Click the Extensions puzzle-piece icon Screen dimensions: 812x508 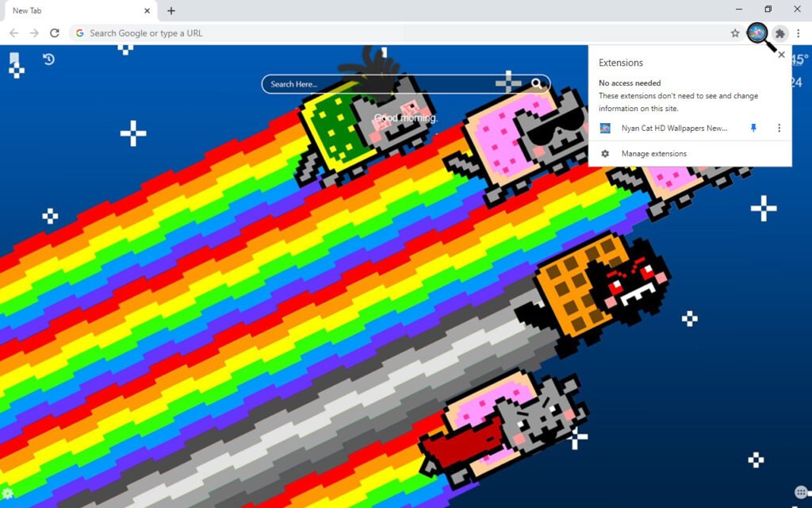pos(780,33)
